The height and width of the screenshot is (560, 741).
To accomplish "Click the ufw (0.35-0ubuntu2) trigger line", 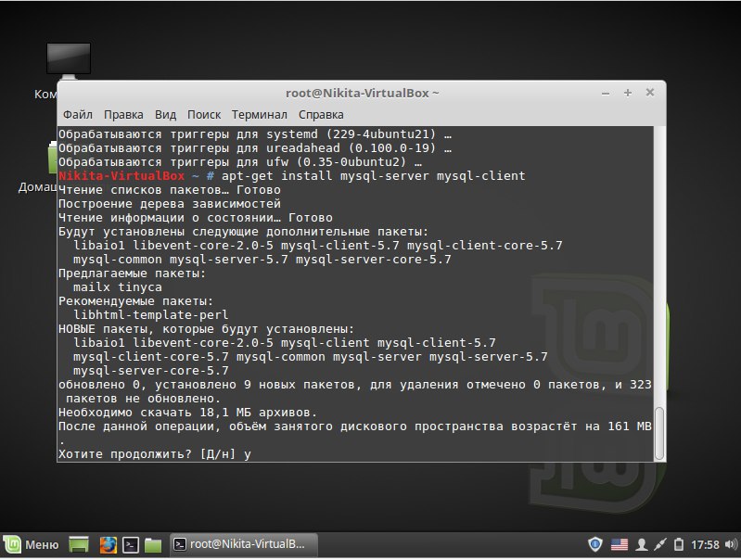I will coord(240,162).
